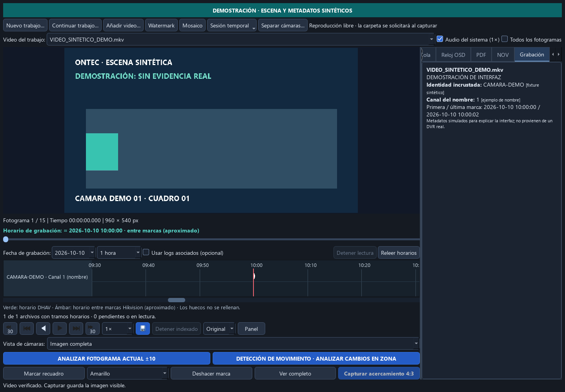Open Vista de cámaras dropdown
The width and height of the screenshot is (565, 392).
(x=233, y=343)
